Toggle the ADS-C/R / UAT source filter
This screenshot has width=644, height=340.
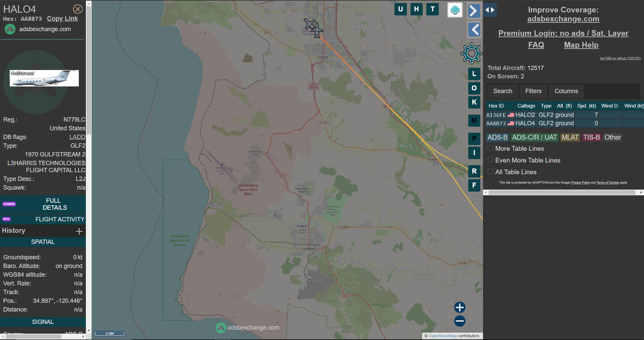pyautogui.click(x=534, y=137)
